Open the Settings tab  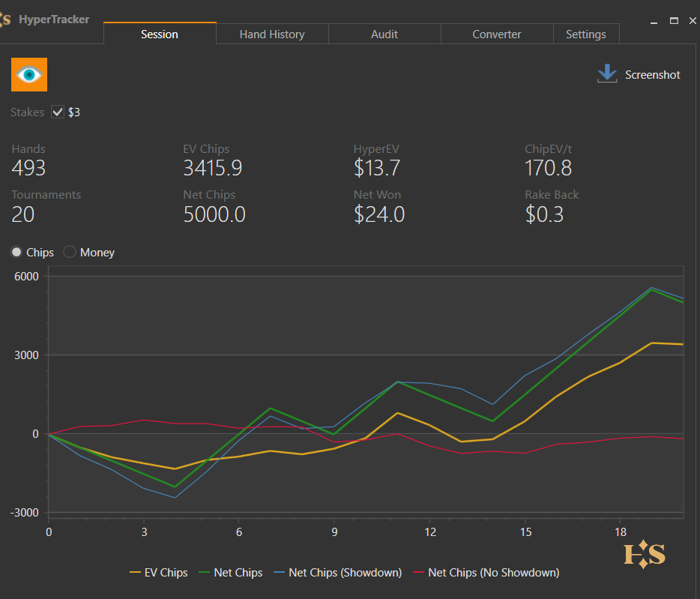tap(586, 34)
